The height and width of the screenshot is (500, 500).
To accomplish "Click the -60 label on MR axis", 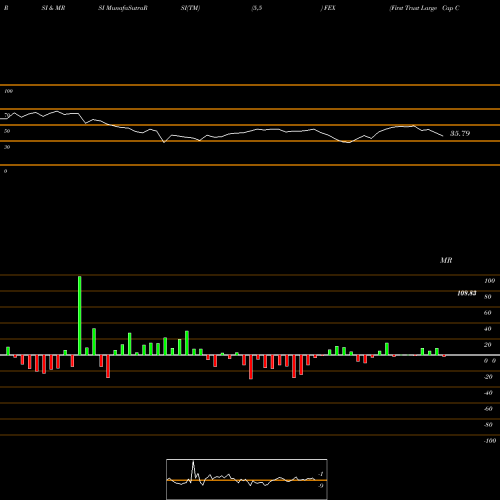I will tap(488, 409).
